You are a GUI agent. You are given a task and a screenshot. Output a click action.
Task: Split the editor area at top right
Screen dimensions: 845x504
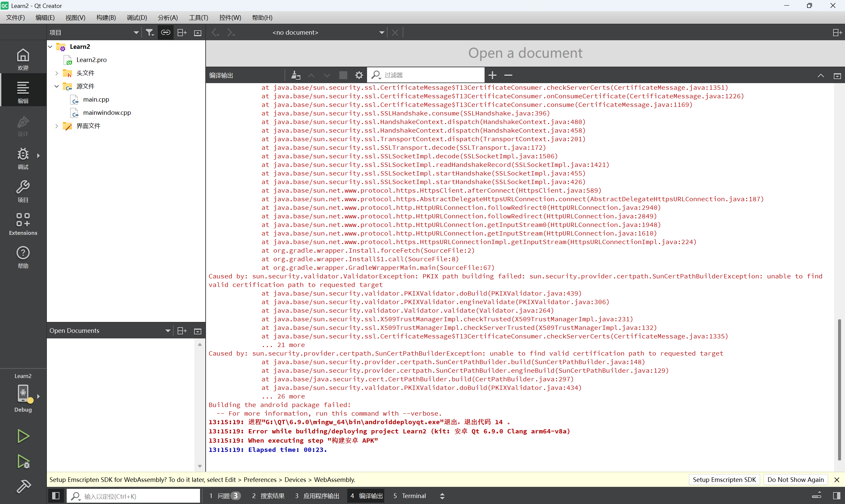(837, 32)
